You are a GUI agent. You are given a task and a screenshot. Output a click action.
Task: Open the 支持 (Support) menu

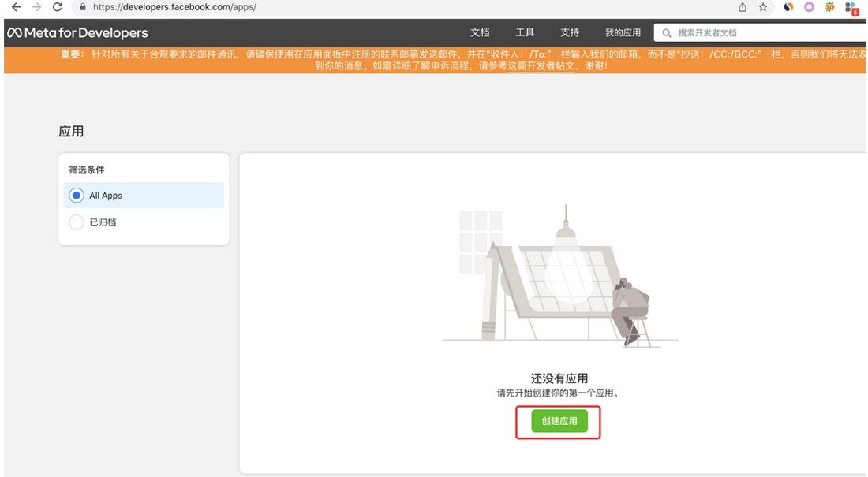point(570,33)
